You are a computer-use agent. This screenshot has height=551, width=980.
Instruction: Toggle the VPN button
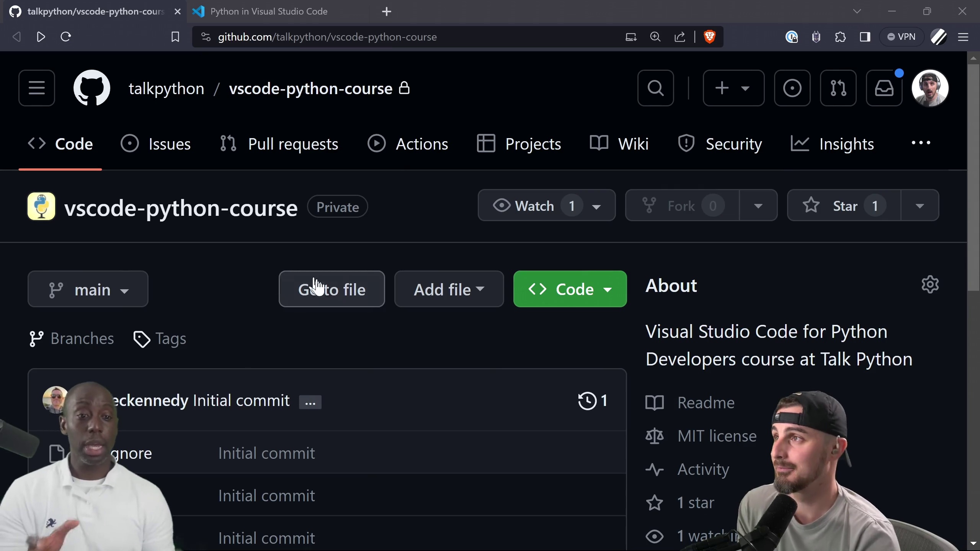tap(902, 37)
